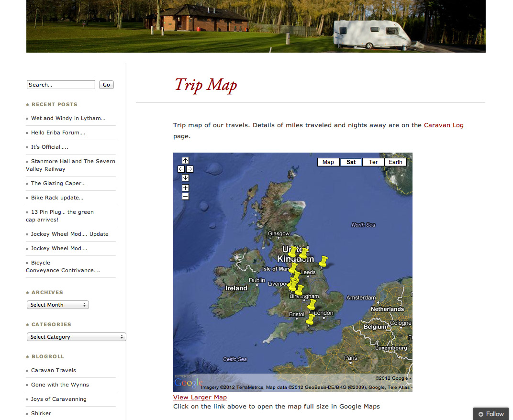The width and height of the screenshot is (513, 420).
Task: Click the Follow button in the corner
Action: point(491,414)
